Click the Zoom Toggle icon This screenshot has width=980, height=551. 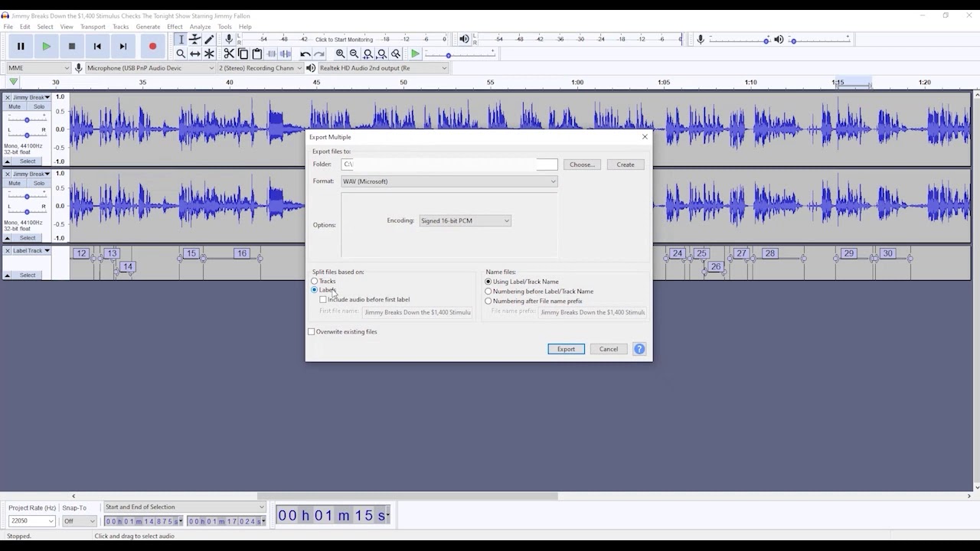click(396, 54)
